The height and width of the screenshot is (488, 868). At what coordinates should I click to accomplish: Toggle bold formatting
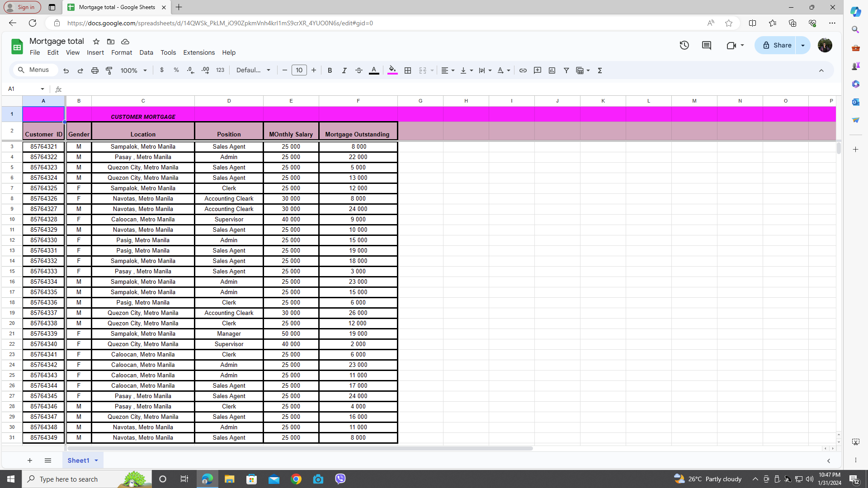330,70
